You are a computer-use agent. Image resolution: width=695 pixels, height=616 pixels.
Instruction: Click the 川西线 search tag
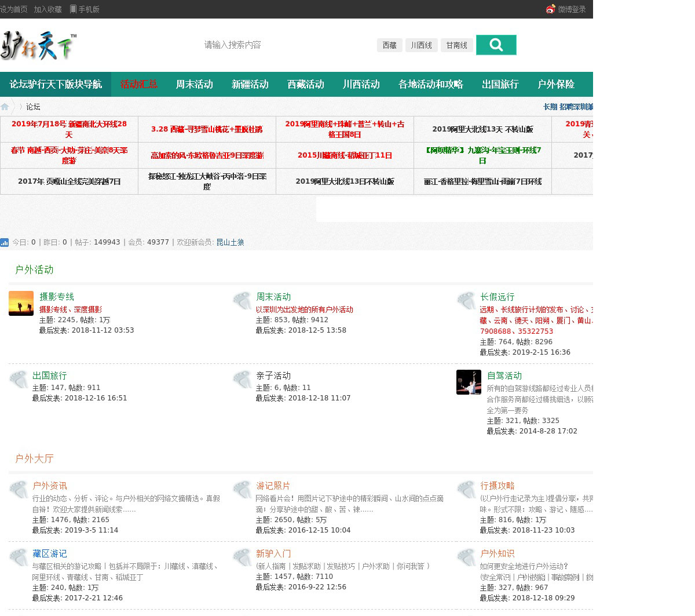click(421, 45)
